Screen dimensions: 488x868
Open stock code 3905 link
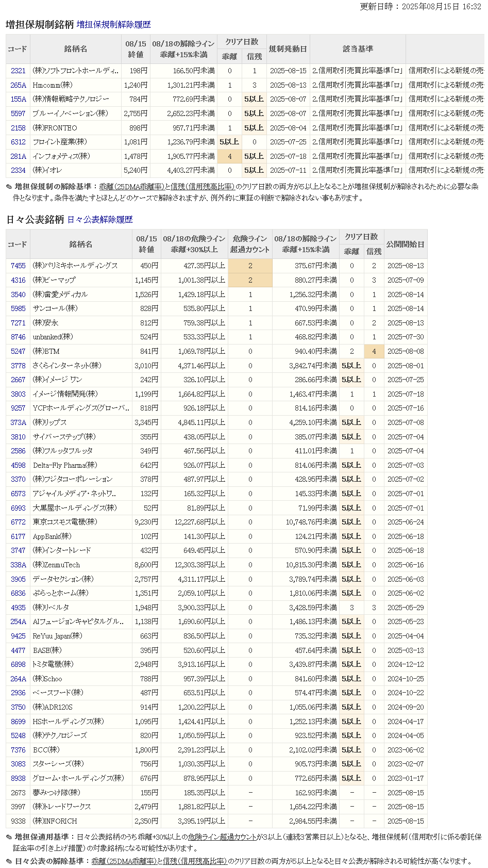[x=18, y=579]
